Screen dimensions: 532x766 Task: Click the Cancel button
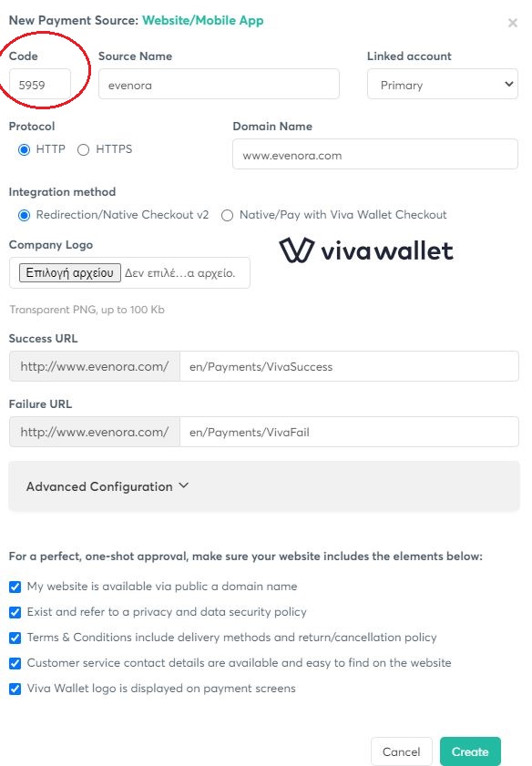click(401, 751)
